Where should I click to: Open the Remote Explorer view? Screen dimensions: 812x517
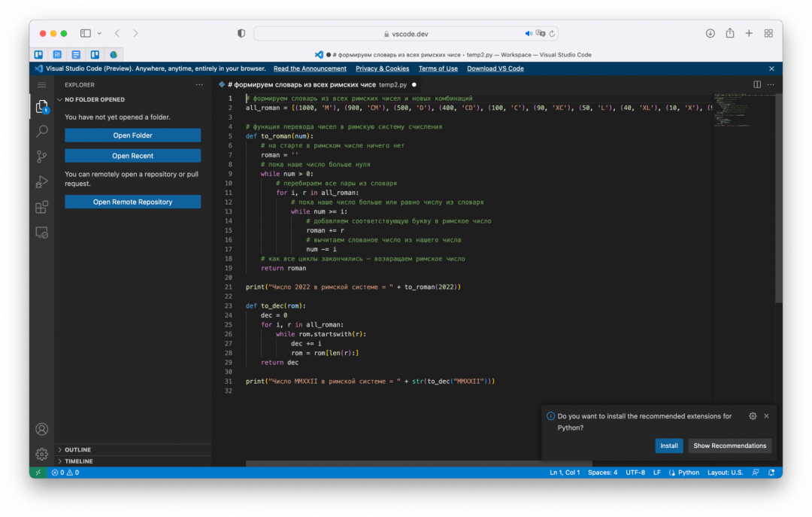[42, 233]
